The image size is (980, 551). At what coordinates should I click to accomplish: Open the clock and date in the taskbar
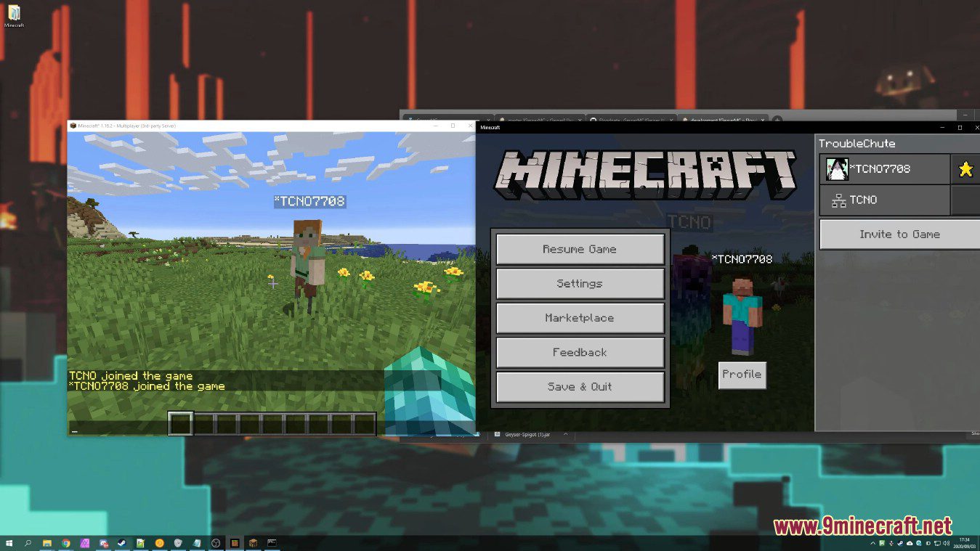coord(964,543)
